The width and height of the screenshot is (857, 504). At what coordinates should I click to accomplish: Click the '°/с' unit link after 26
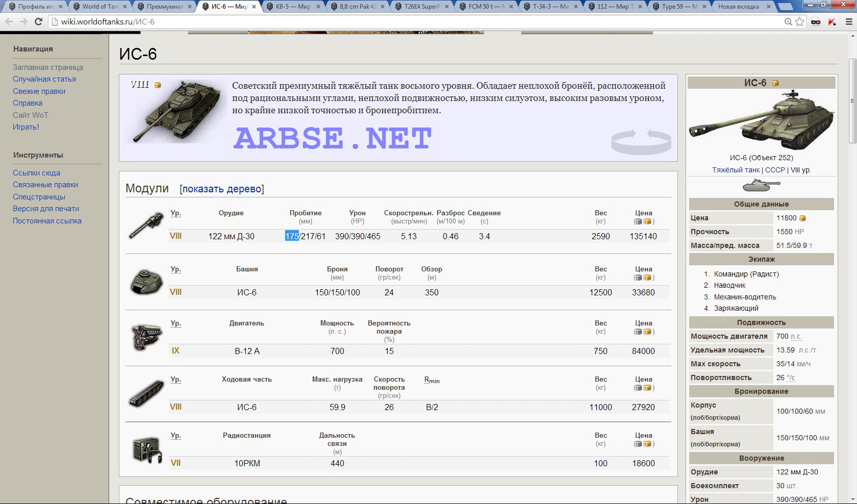[791, 378]
